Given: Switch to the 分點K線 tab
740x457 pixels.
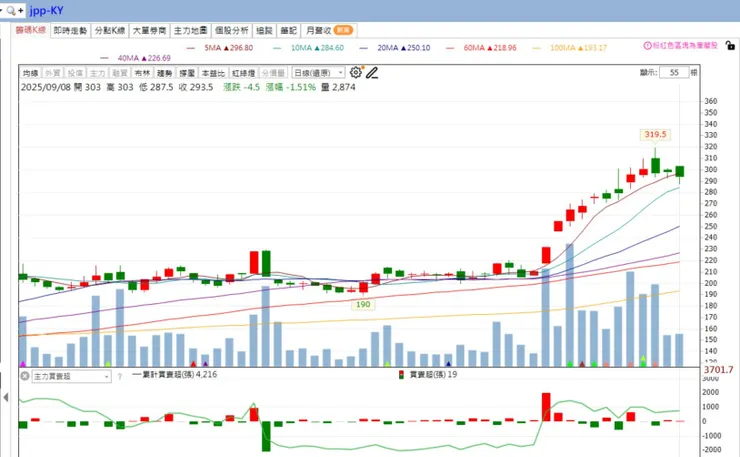Looking at the screenshot, I should coord(109,31).
